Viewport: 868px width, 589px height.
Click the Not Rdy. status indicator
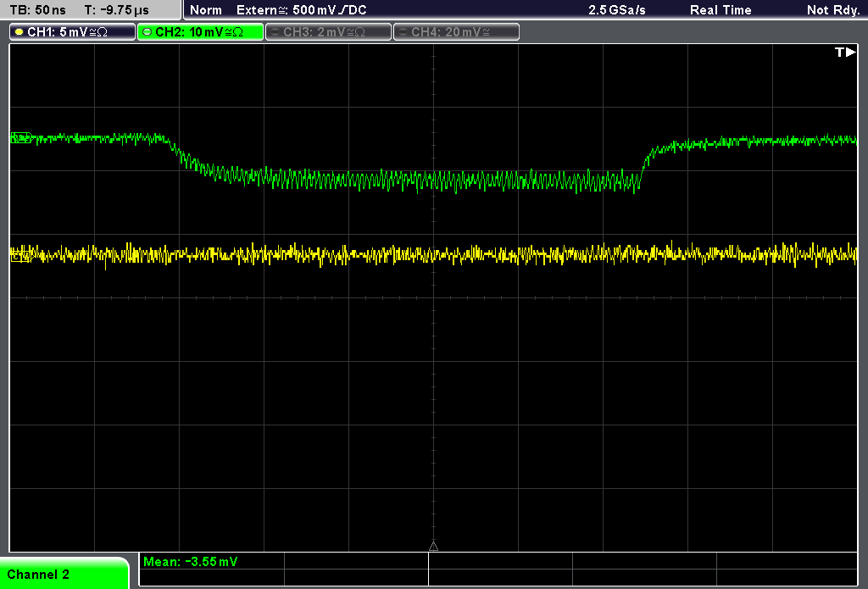pos(832,10)
